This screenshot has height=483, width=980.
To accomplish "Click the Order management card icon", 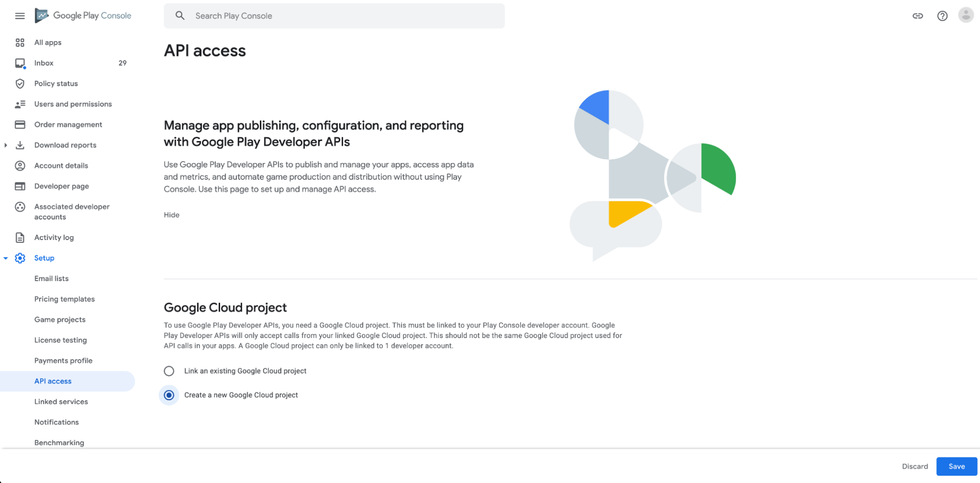I will [20, 124].
